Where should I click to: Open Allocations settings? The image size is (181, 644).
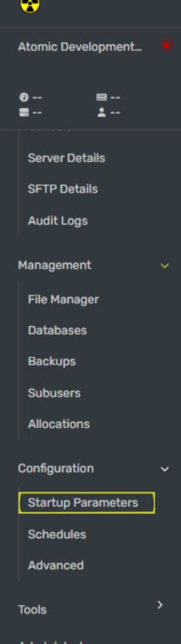point(59,424)
